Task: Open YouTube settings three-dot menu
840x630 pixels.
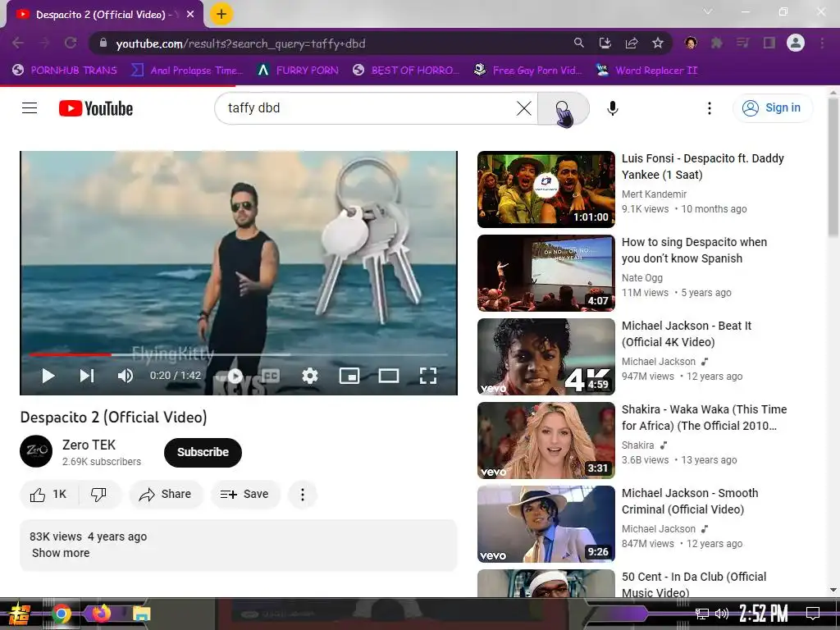Action: tap(710, 108)
